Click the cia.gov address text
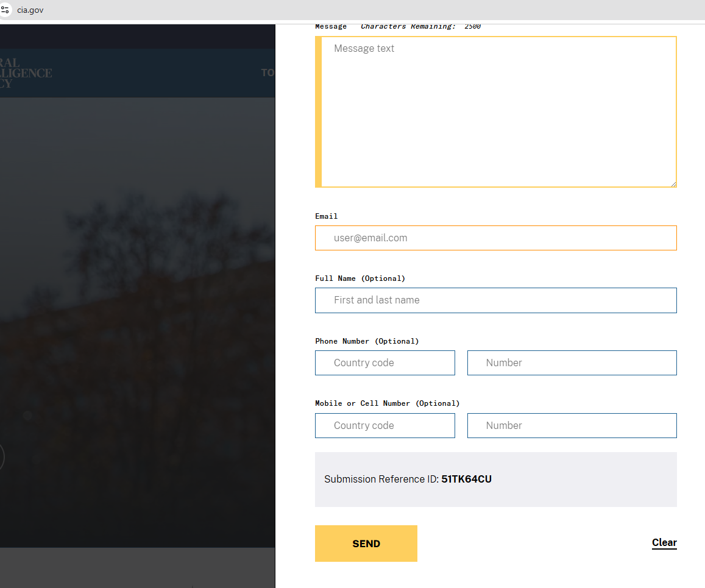Image resolution: width=705 pixels, height=588 pixels. [30, 10]
